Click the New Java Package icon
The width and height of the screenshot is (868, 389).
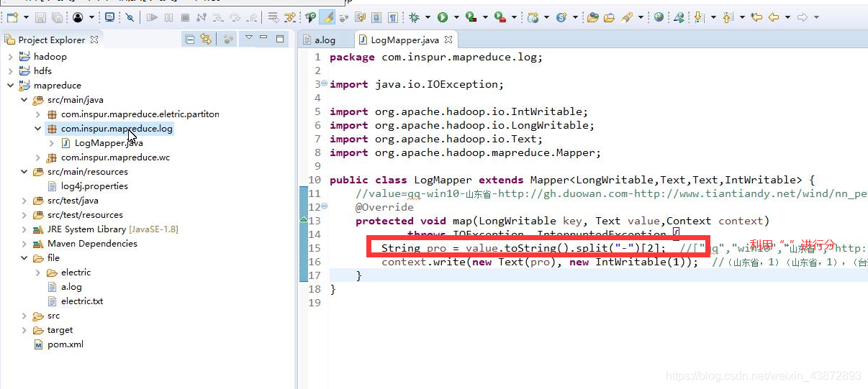pyautogui.click(x=533, y=17)
